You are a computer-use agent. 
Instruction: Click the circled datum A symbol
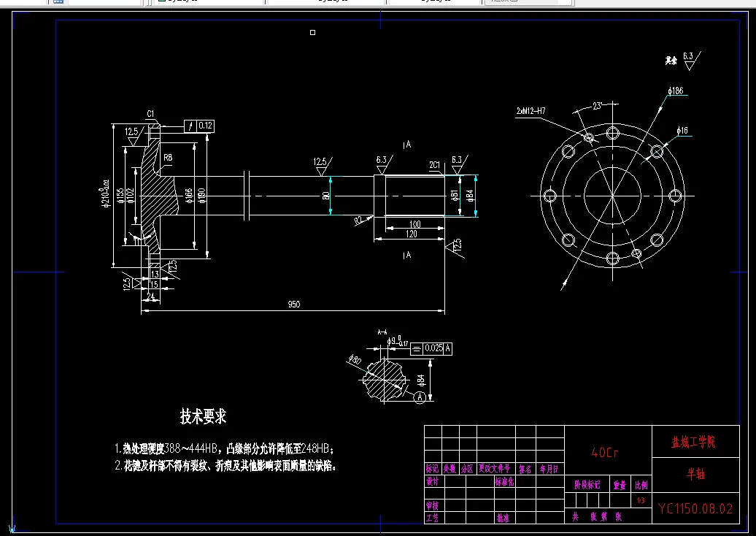point(420,397)
